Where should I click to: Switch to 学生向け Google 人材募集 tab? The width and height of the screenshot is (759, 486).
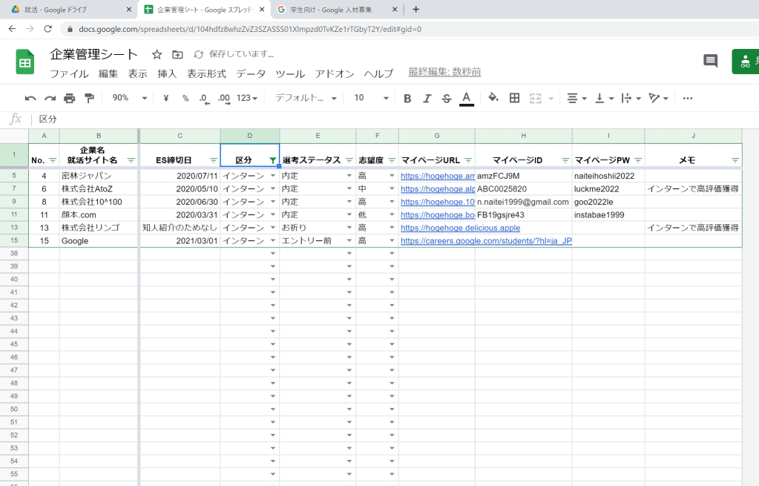point(336,10)
